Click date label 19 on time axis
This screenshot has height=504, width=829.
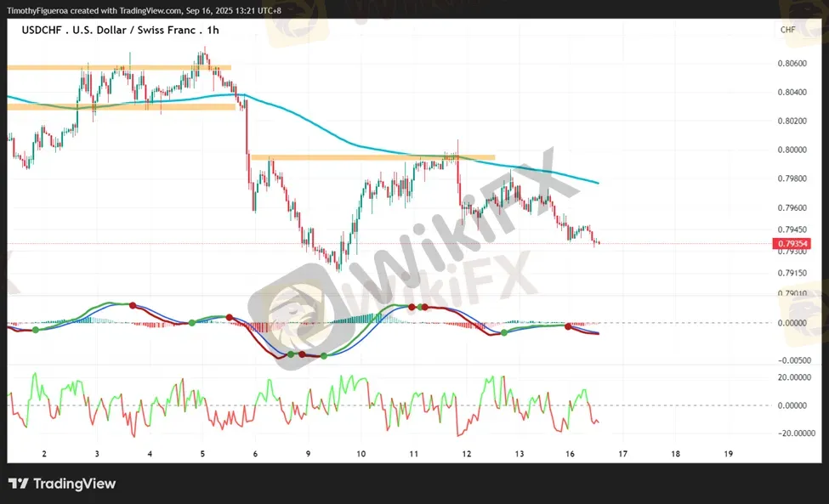pos(729,454)
